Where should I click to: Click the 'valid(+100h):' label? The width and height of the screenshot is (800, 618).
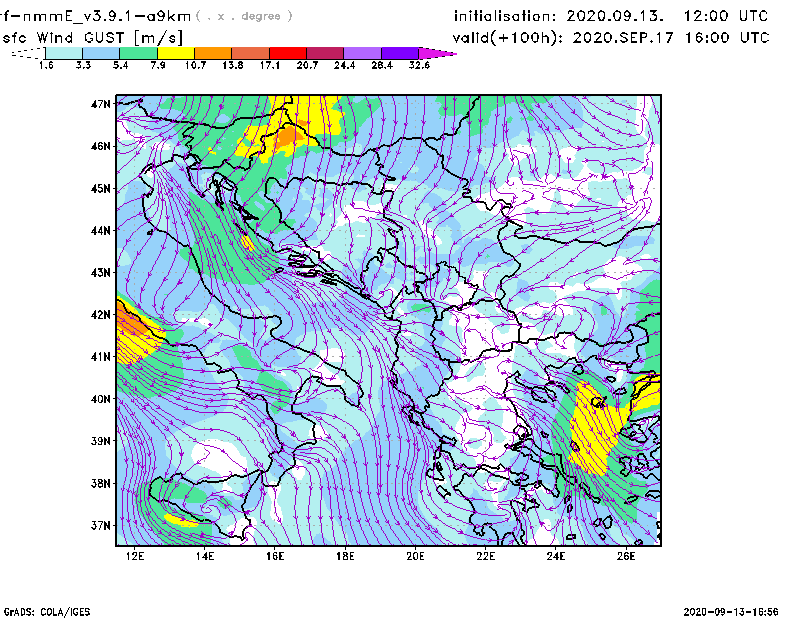(x=509, y=38)
